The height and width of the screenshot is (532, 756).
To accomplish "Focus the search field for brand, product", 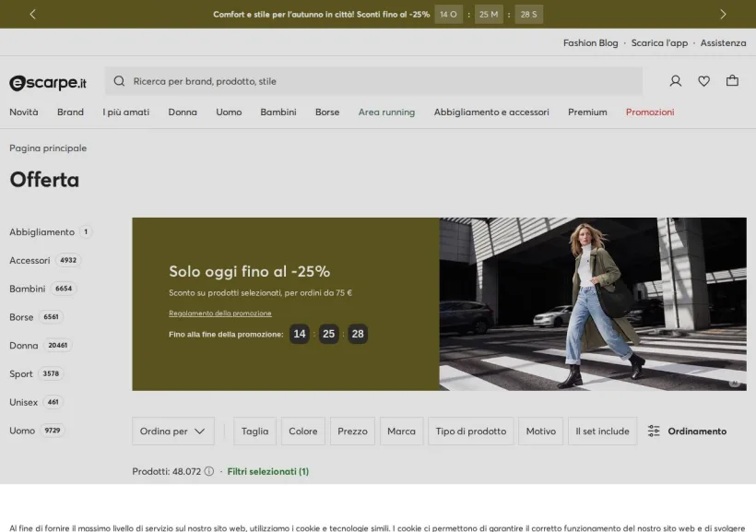I will click(373, 81).
